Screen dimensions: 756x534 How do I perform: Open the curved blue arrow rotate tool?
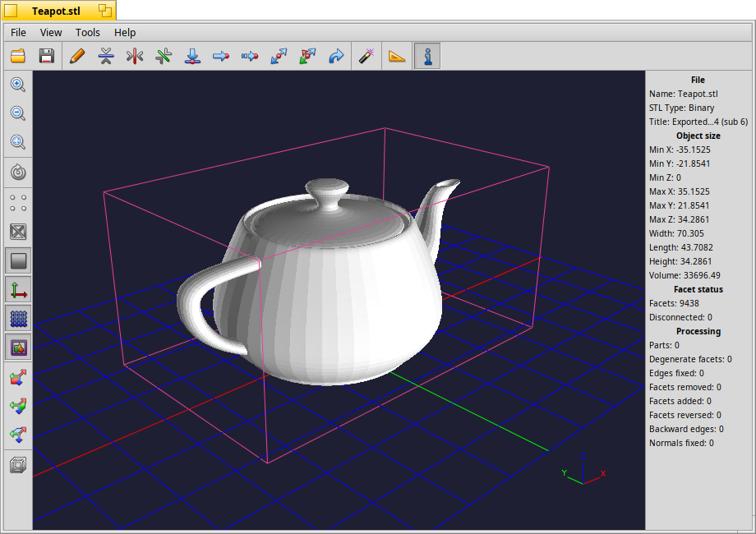pyautogui.click(x=336, y=56)
